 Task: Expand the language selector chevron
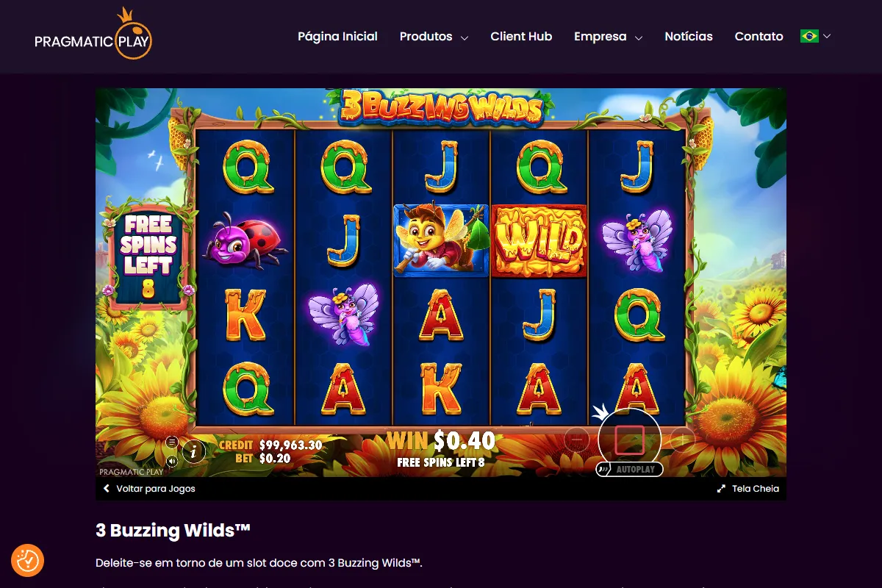827,36
